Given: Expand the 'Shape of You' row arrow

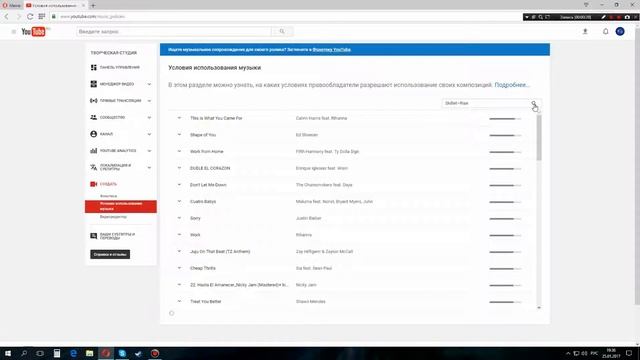Looking at the screenshot, I should click(x=179, y=135).
